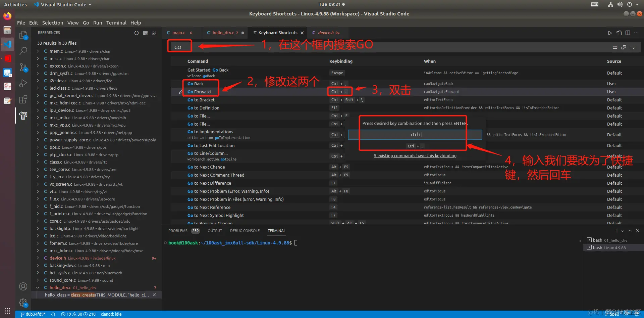Add a new terminal with plus icon
This screenshot has width=644, height=318.
[x=616, y=231]
